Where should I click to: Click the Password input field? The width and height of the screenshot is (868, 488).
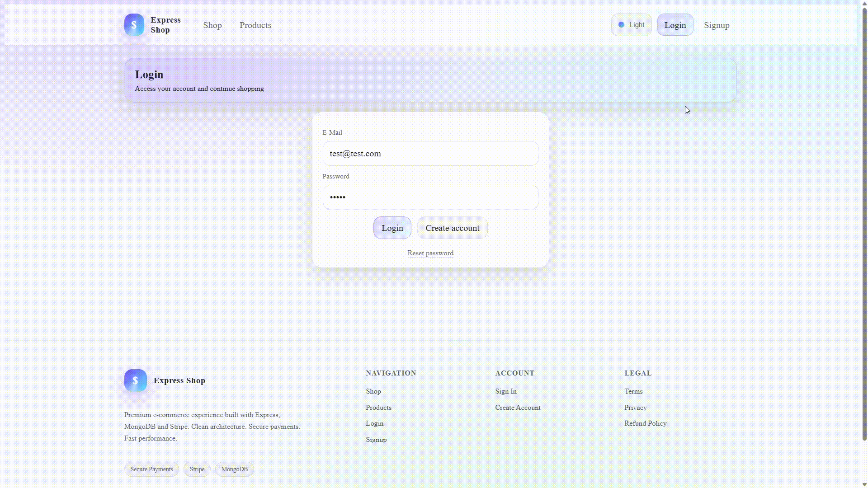tap(430, 197)
